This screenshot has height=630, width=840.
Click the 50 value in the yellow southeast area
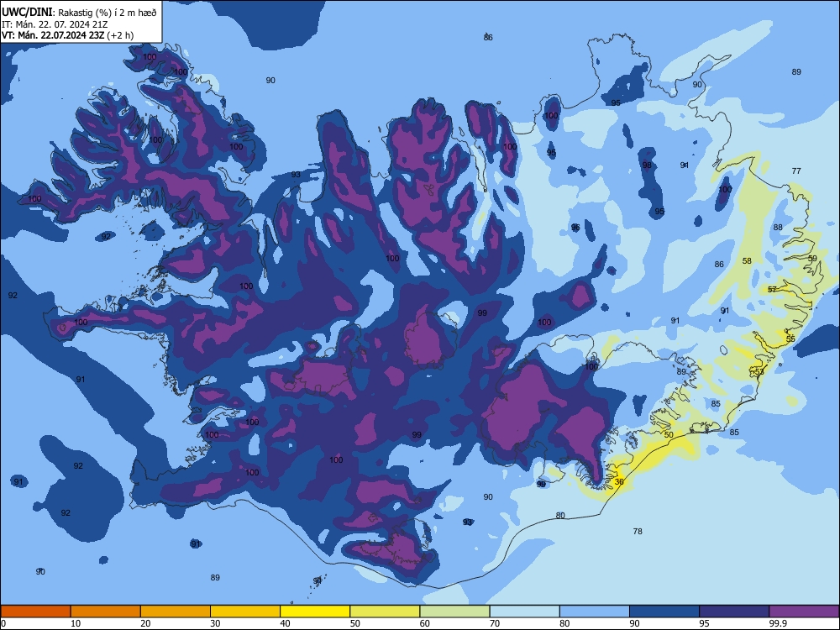669,434
